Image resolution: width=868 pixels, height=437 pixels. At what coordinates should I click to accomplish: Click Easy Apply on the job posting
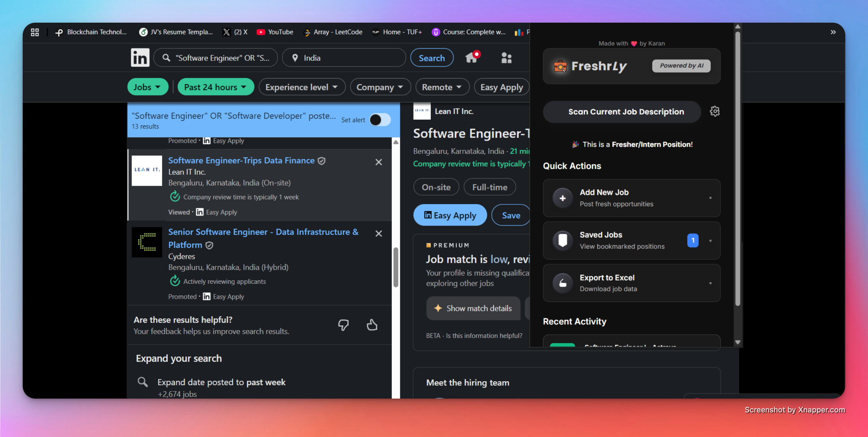(x=450, y=215)
